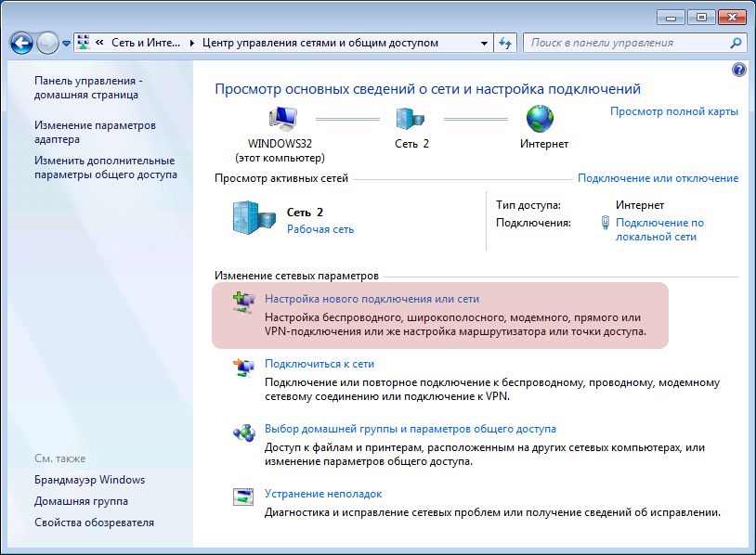
Task: Click the large 'Сеть 2' active network icon
Action: point(254,218)
